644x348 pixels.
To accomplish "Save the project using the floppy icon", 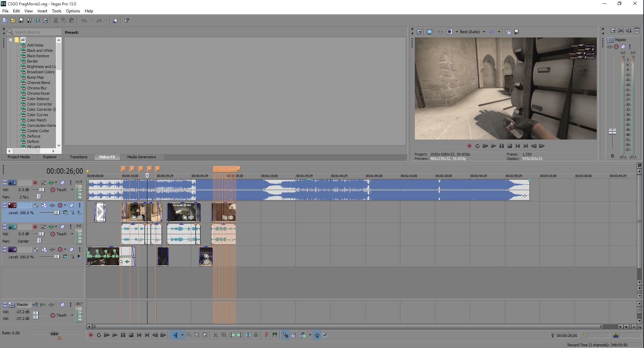I will click(21, 20).
